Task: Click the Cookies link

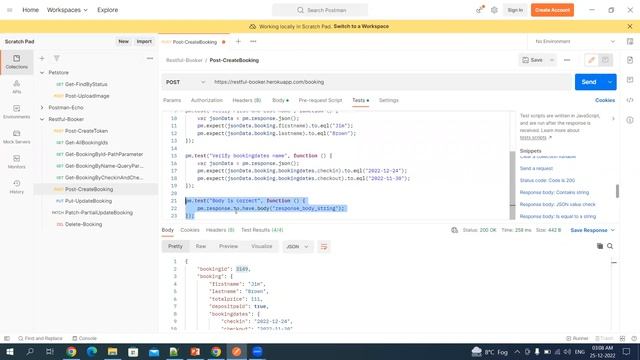Action: coord(605,100)
